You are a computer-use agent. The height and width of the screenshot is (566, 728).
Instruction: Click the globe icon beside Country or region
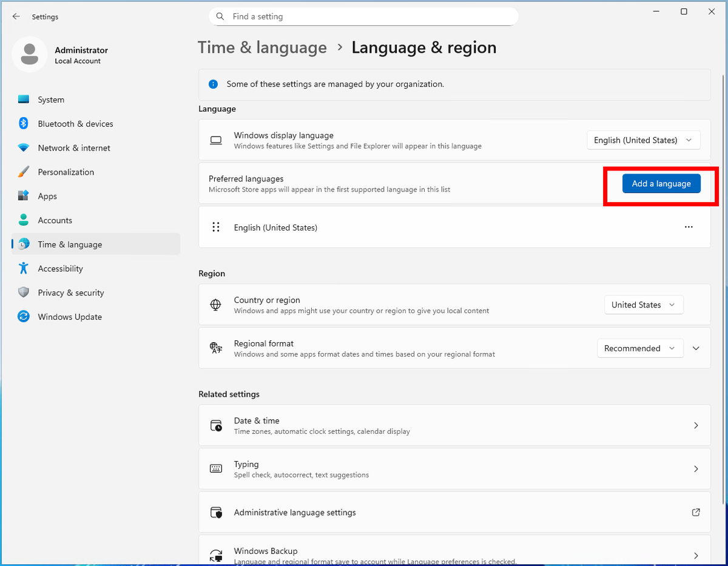click(215, 305)
